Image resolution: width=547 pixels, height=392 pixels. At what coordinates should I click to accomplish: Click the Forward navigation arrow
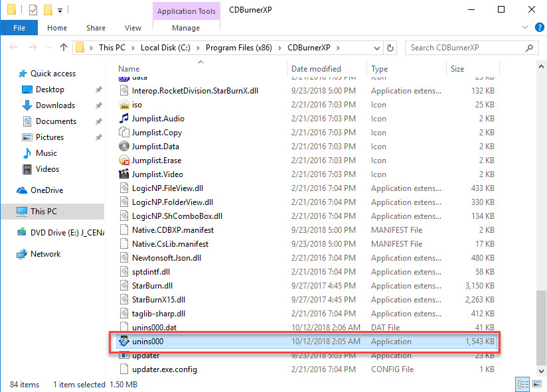click(33, 47)
